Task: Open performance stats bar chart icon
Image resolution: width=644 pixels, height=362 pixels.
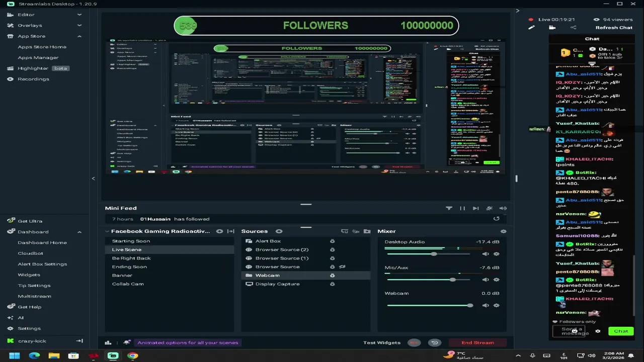Action: coord(108,343)
